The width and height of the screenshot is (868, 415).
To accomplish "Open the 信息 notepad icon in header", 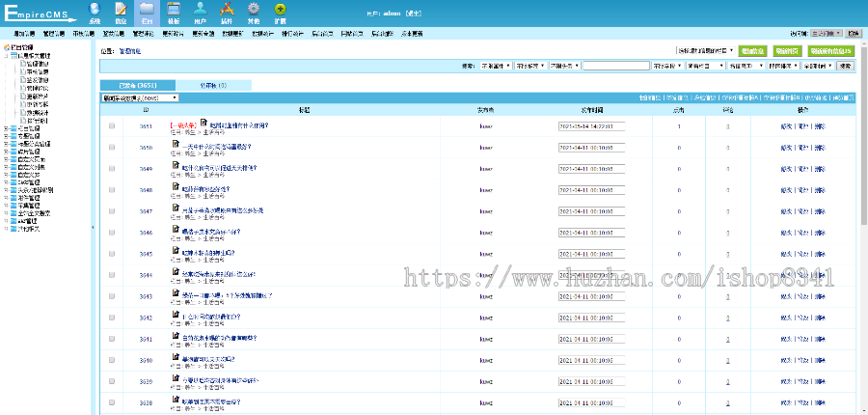I will 121,12.
